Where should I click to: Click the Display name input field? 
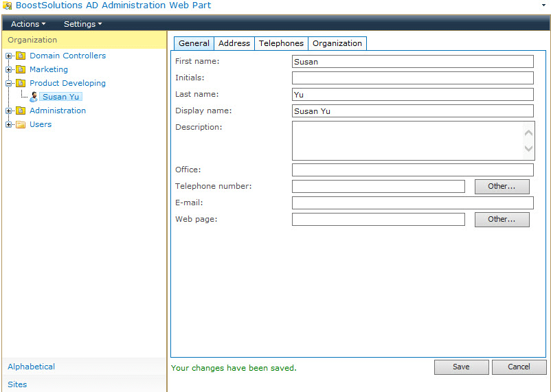click(x=412, y=111)
